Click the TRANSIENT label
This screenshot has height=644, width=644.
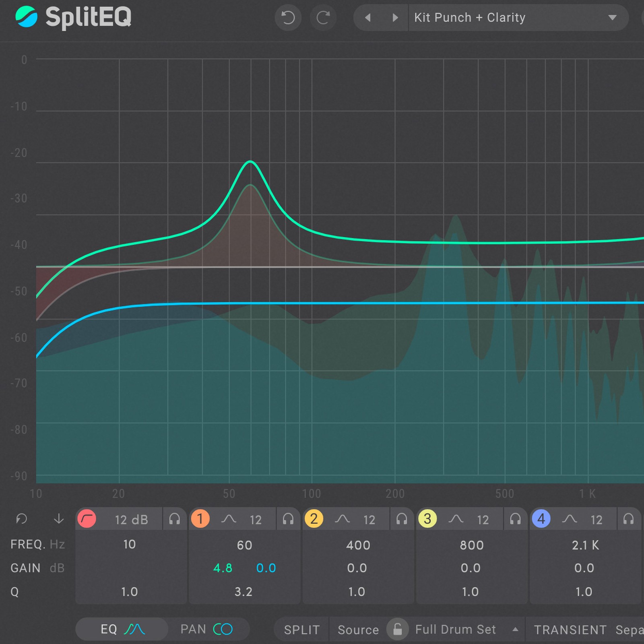click(570, 630)
